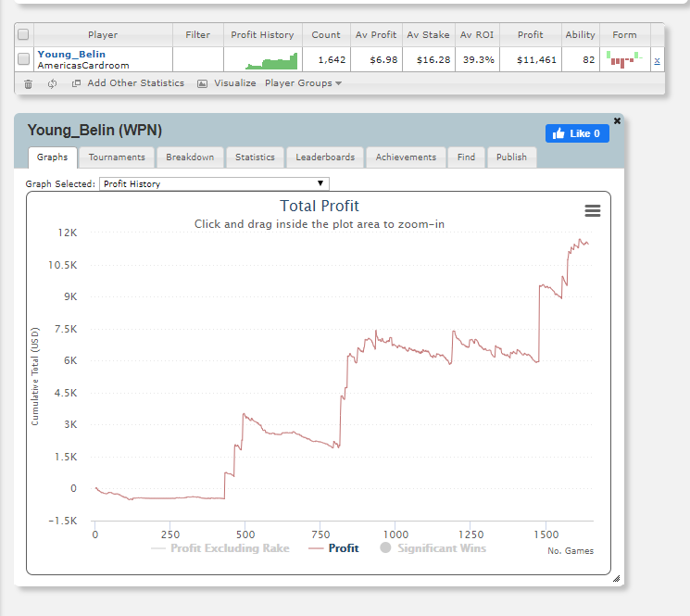Click the Facebook Like thumbs-up button
The image size is (690, 616).
coord(577,133)
